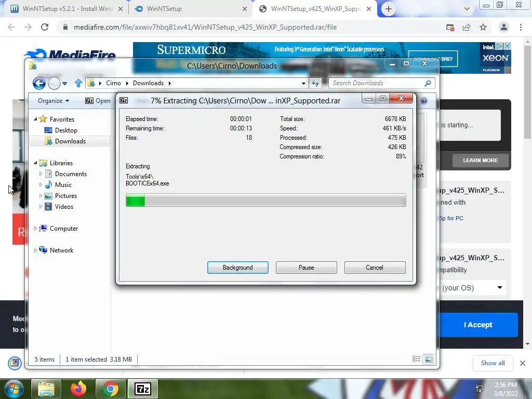Bookmark this page with star icon

pyautogui.click(x=483, y=27)
